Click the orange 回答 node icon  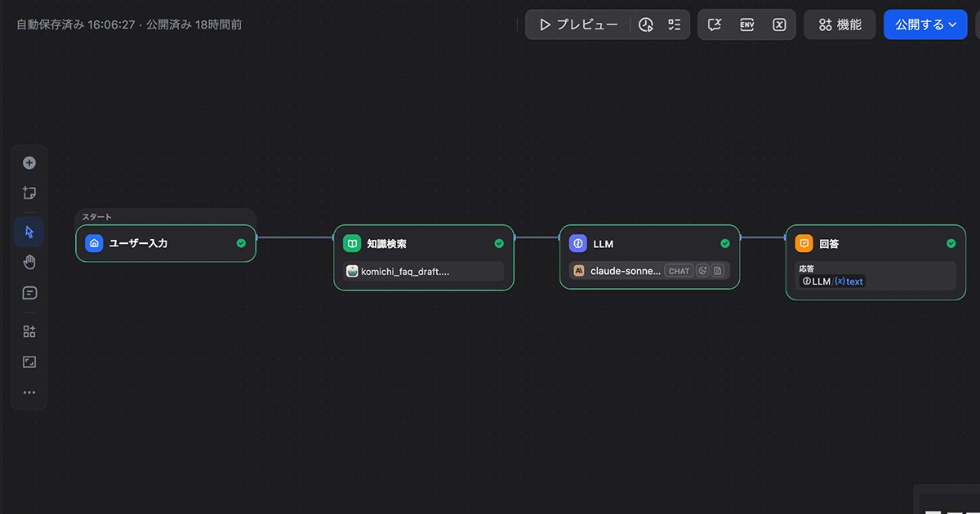click(804, 243)
